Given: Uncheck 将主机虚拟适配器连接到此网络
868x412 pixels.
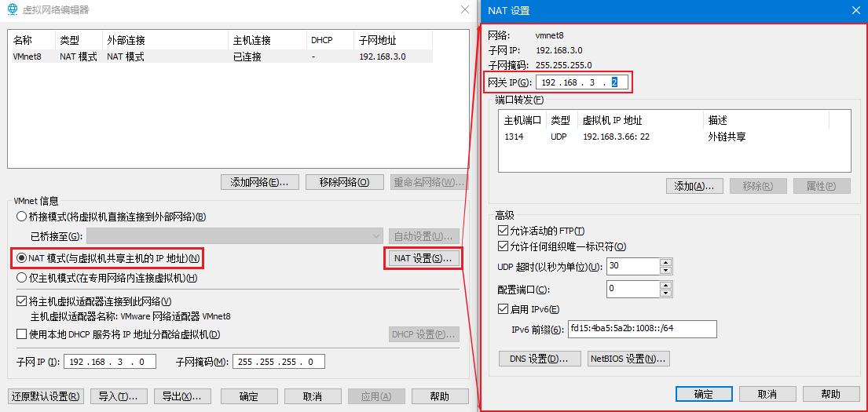Looking at the screenshot, I should (21, 301).
